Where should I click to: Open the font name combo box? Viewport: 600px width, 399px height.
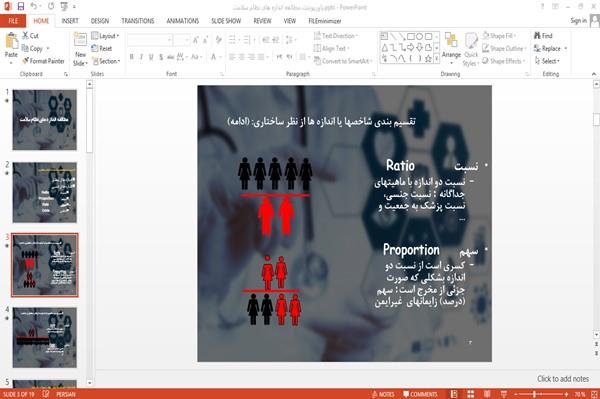pyautogui.click(x=150, y=40)
